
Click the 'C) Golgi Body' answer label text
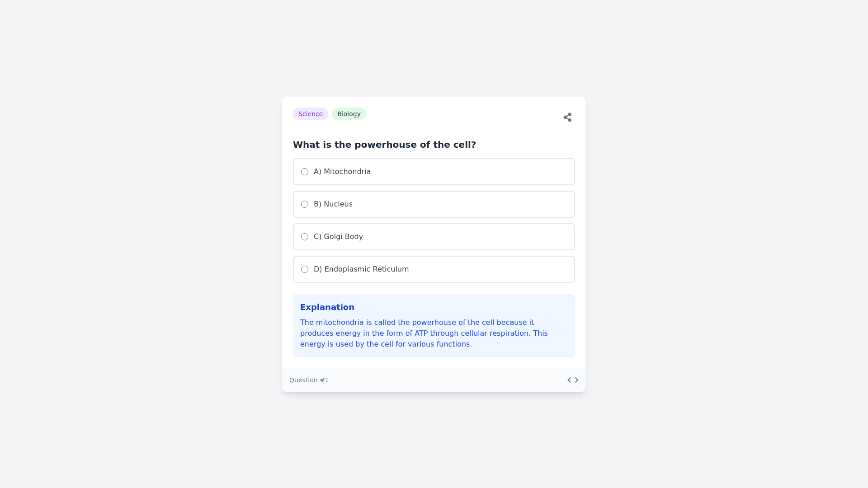(338, 237)
